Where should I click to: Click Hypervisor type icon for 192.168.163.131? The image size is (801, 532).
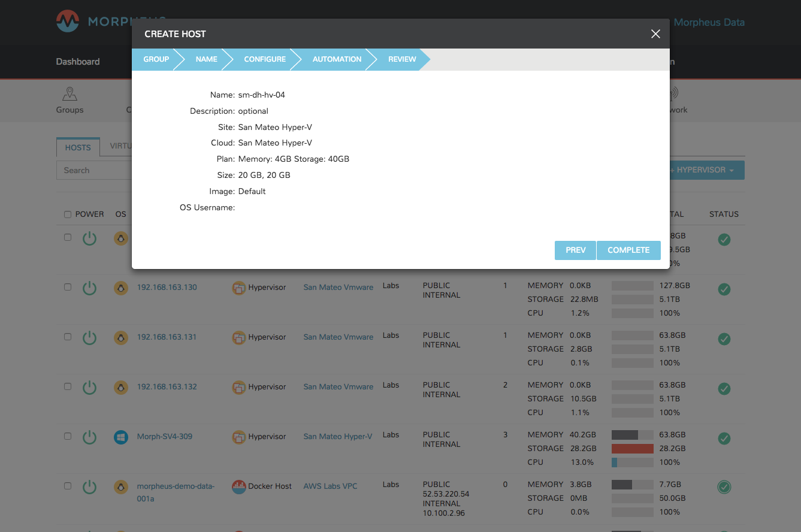point(239,338)
